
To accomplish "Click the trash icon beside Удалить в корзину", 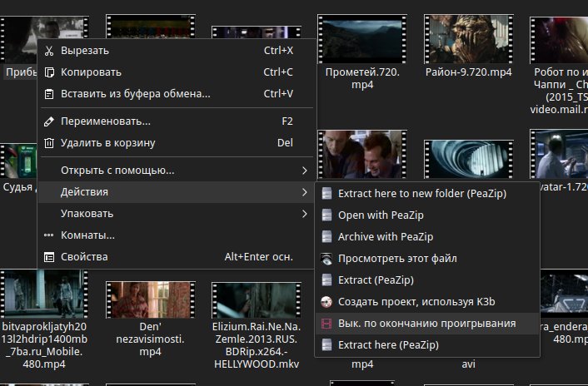I will [x=49, y=143].
